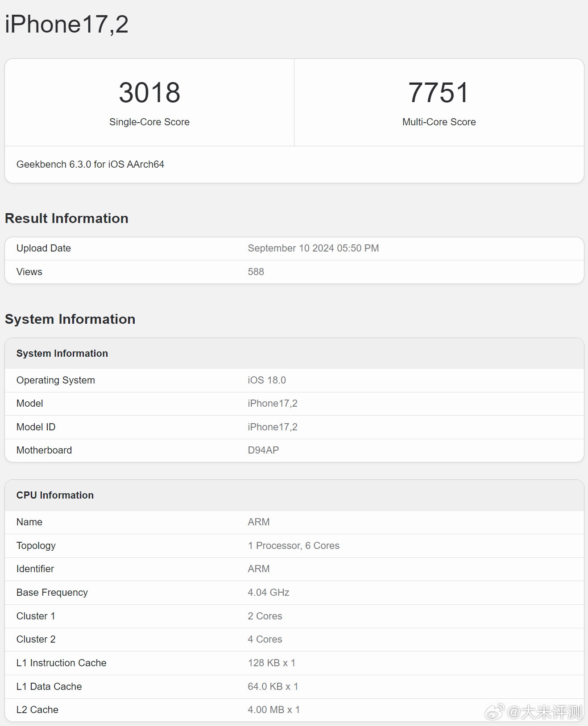
Task: Click the large System Information section heading
Action: coord(70,319)
